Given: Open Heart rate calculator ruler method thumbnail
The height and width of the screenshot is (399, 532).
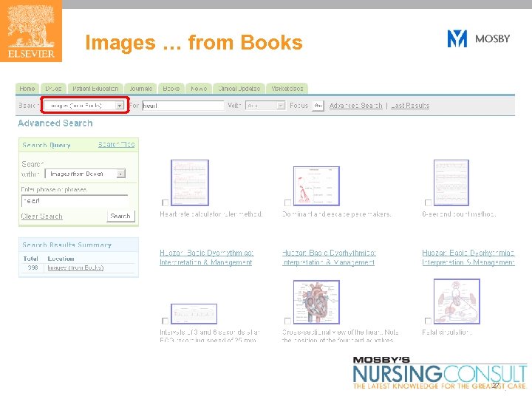Looking at the screenshot, I should (190, 183).
